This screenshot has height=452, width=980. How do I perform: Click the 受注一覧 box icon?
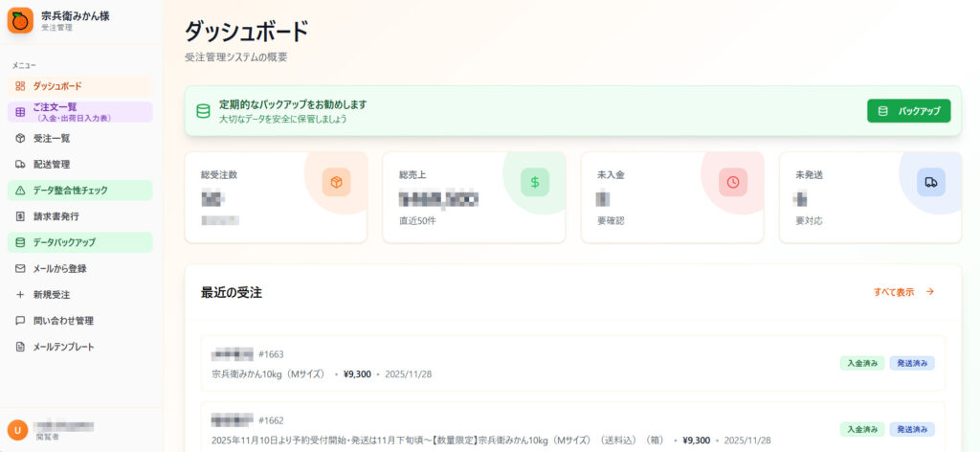pyautogui.click(x=20, y=138)
